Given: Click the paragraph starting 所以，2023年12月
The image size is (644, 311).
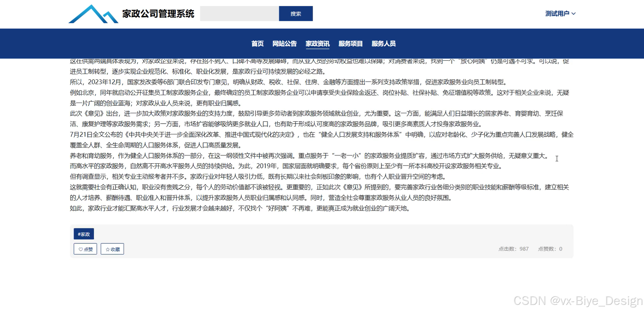Looking at the screenshot, I should pos(288,82).
